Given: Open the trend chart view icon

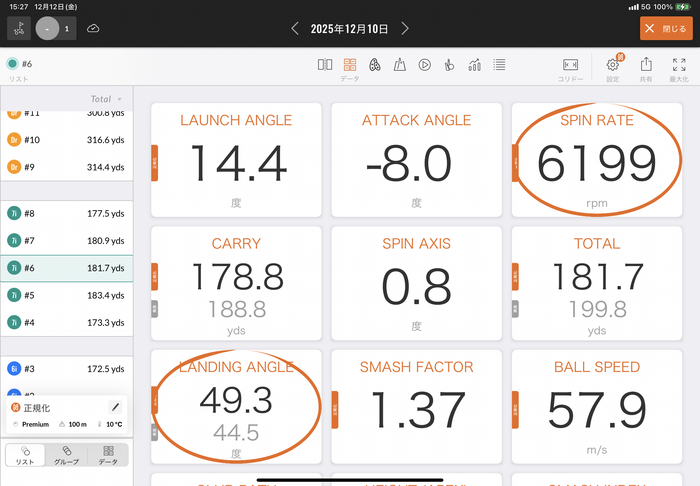Looking at the screenshot, I should pos(474,64).
